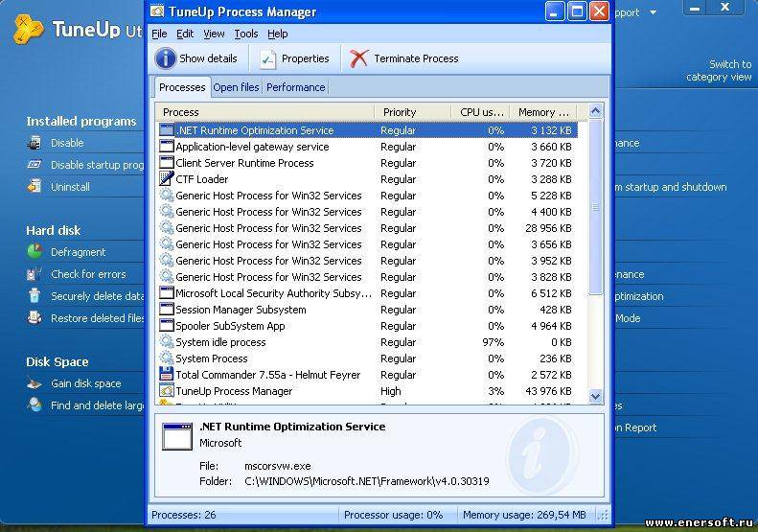Select the 5 228 KB Generic Host Process row
758x532 pixels.
(x=368, y=196)
